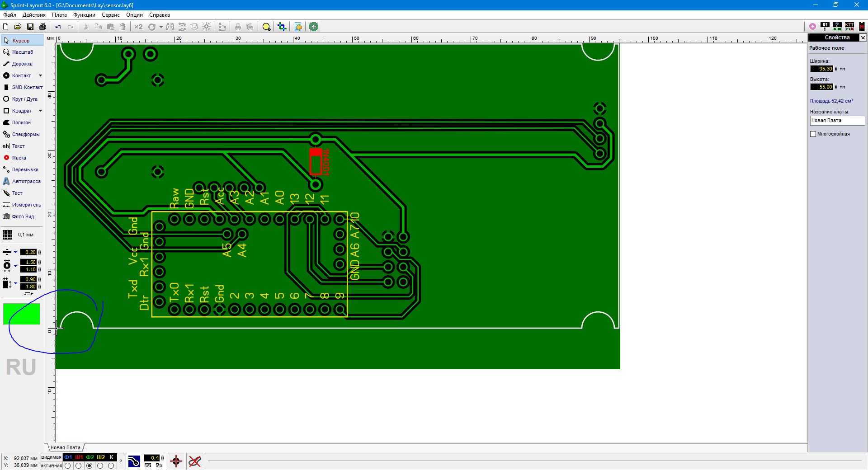Set К layer as active
This screenshot has height=470, width=868.
click(x=111, y=465)
